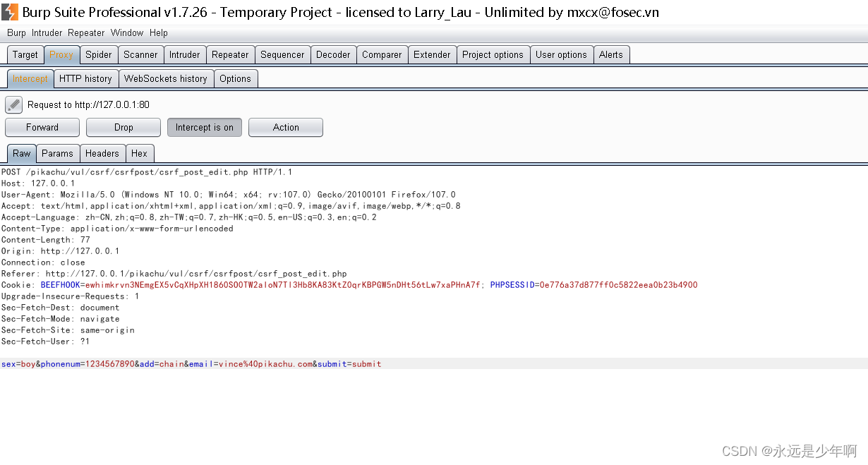The image size is (868, 465).
Task: Open the Decoder tab
Action: (333, 55)
